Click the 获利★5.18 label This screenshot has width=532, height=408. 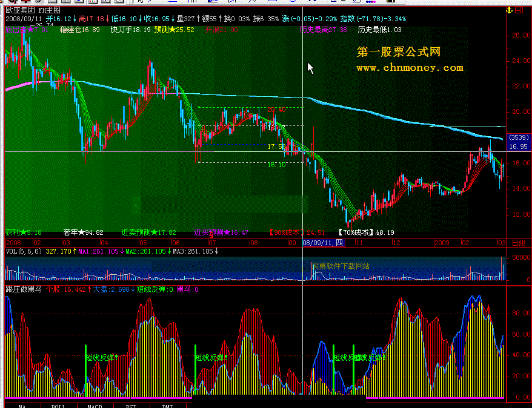click(x=24, y=233)
